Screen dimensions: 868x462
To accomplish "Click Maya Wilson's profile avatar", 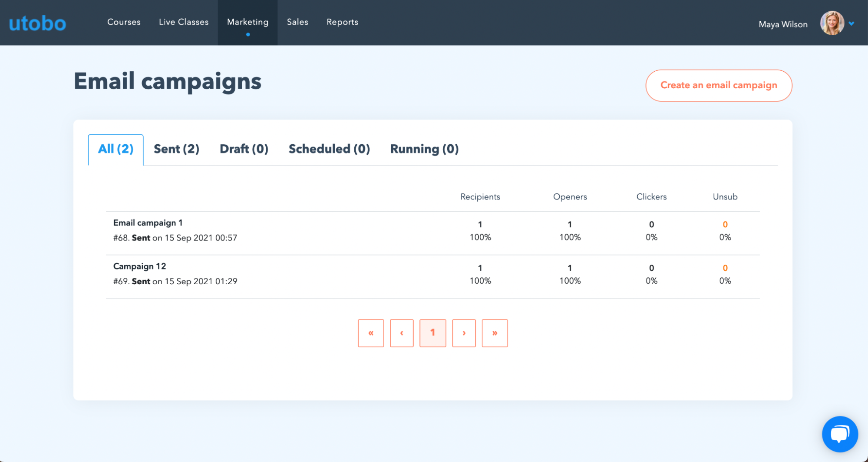I will tap(832, 23).
